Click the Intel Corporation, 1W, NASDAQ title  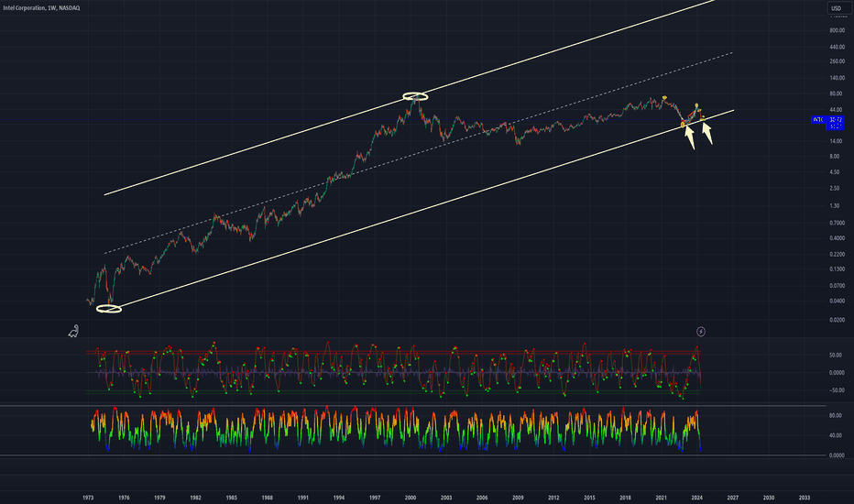tap(41, 8)
